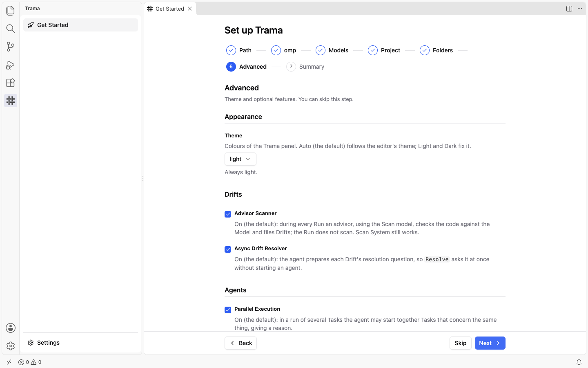Click the "Always light." description text
The width and height of the screenshot is (588, 368).
click(241, 172)
